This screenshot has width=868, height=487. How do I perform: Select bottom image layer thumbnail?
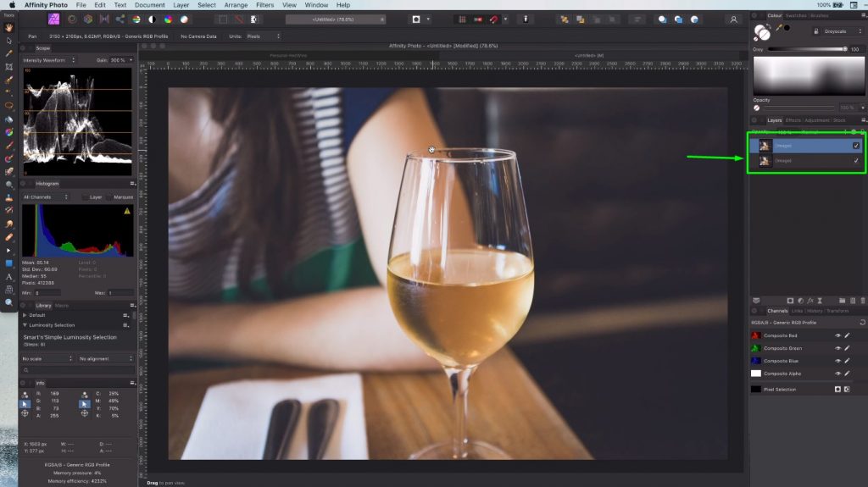click(765, 160)
